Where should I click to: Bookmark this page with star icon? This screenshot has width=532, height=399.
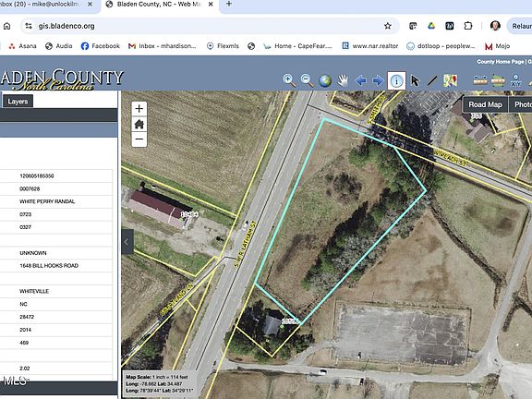(x=388, y=26)
